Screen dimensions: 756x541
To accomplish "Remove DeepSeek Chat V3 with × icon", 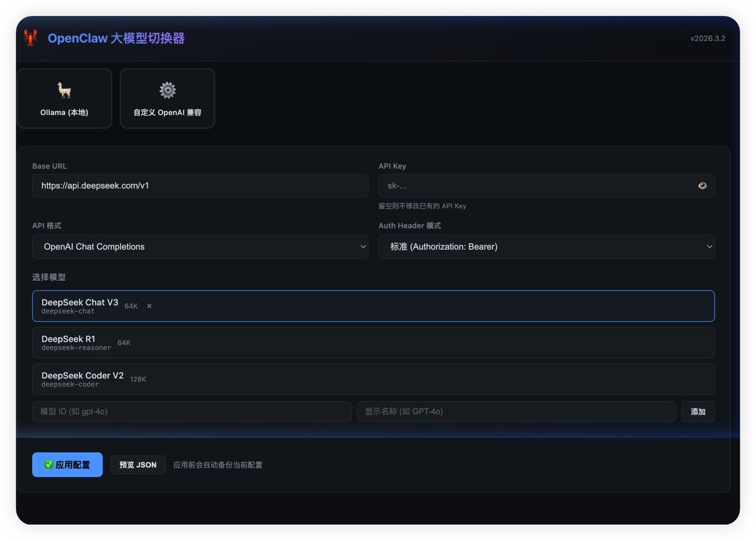I will [149, 306].
